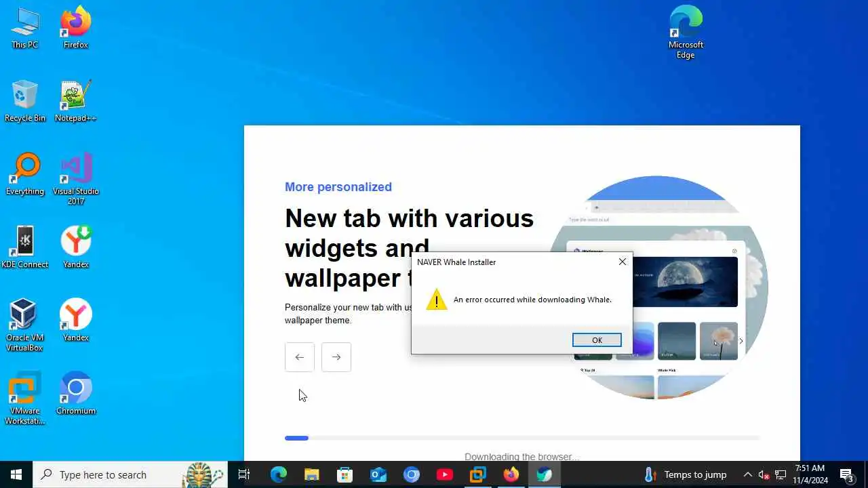The height and width of the screenshot is (488, 868).
Task: Open VMware Workstation desktop shortcut
Action: click(x=25, y=399)
